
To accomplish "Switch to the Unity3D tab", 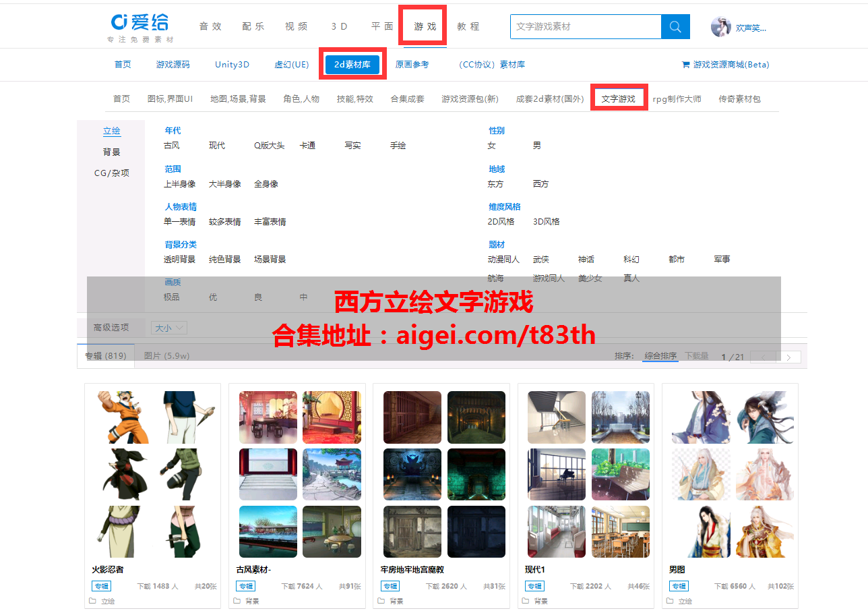I will [232, 65].
